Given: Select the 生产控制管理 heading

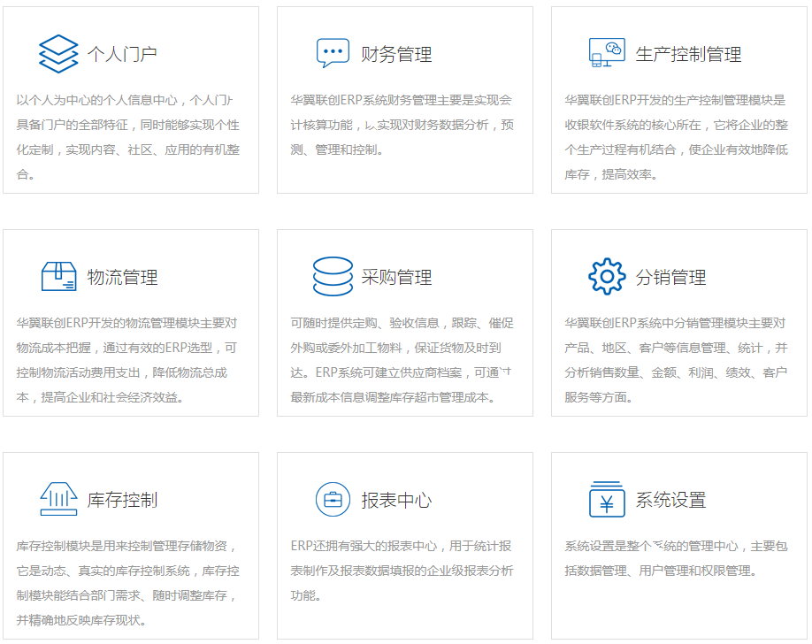Looking at the screenshot, I should [x=688, y=55].
